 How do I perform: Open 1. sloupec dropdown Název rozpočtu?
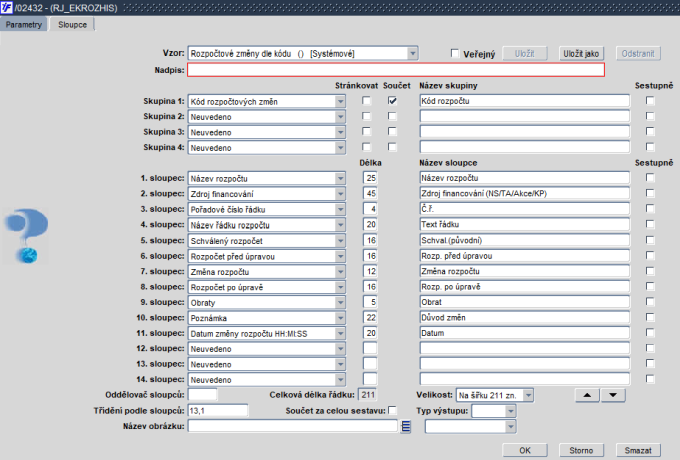tap(340, 179)
